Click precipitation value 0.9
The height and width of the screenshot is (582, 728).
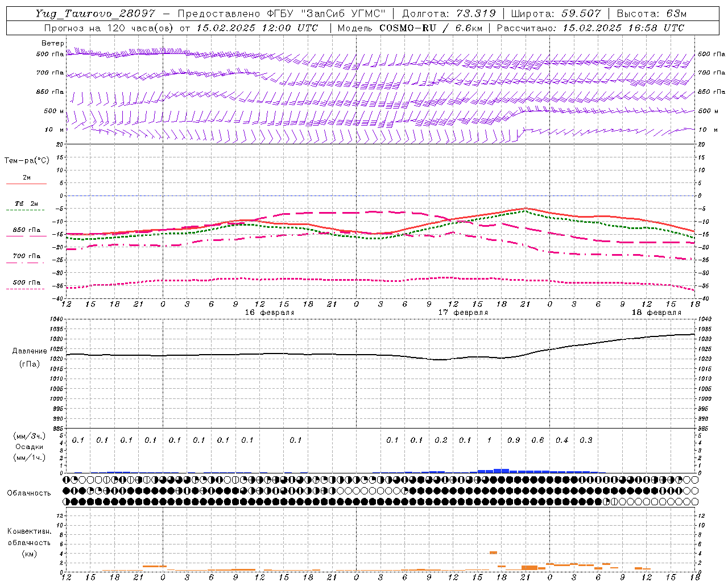tap(513, 440)
